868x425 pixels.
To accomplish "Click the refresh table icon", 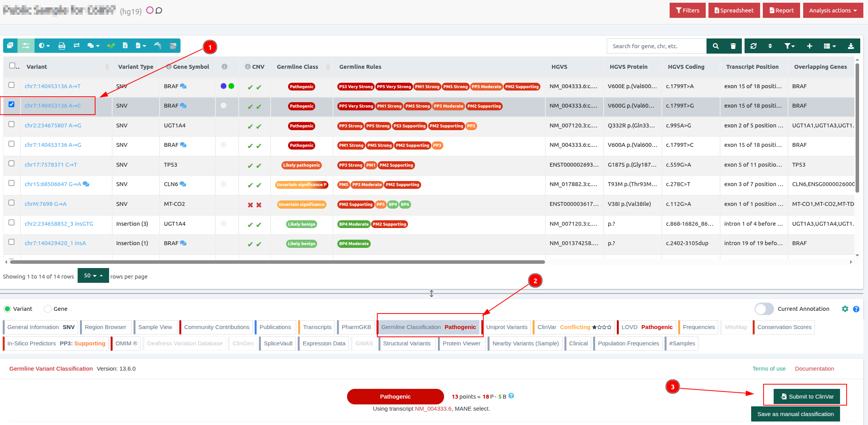I will [753, 46].
